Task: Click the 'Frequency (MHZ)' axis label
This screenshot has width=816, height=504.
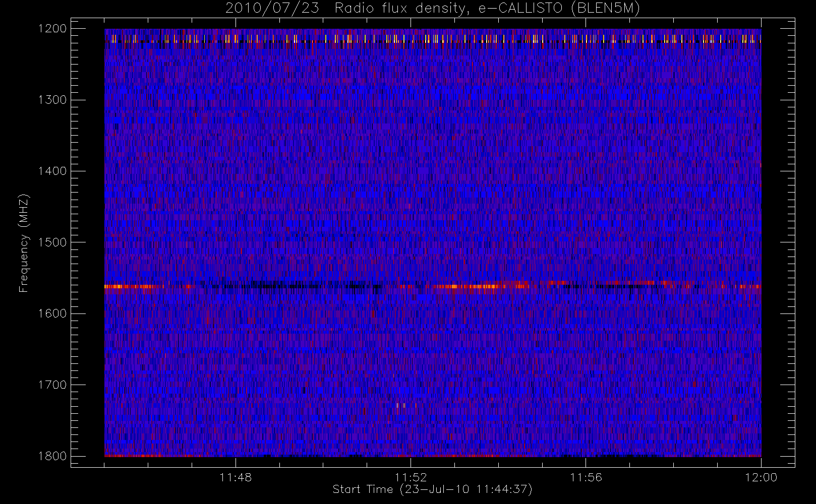Action: pos(23,243)
